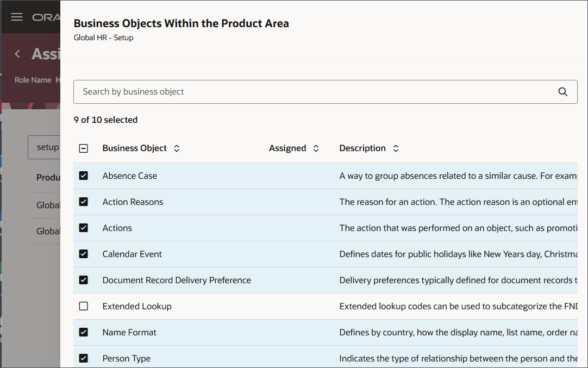588x368 pixels.
Task: Click the Description column header text
Action: click(x=362, y=148)
